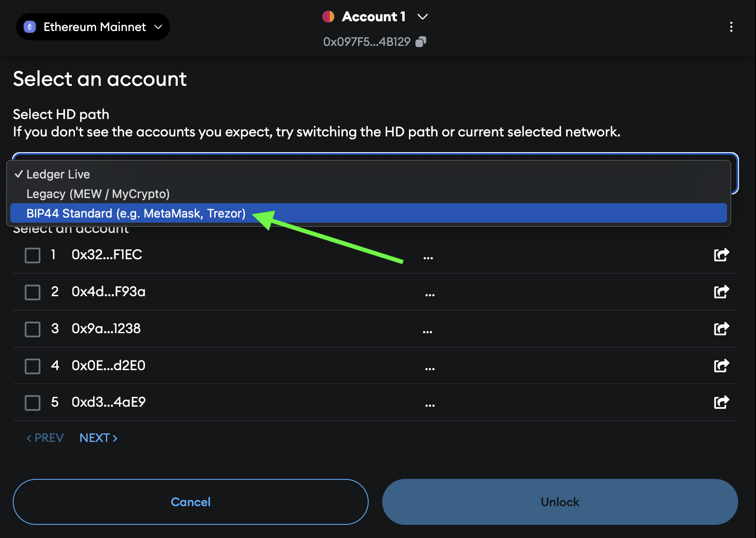Open the Ethereum Mainnet network dropdown

(x=93, y=27)
